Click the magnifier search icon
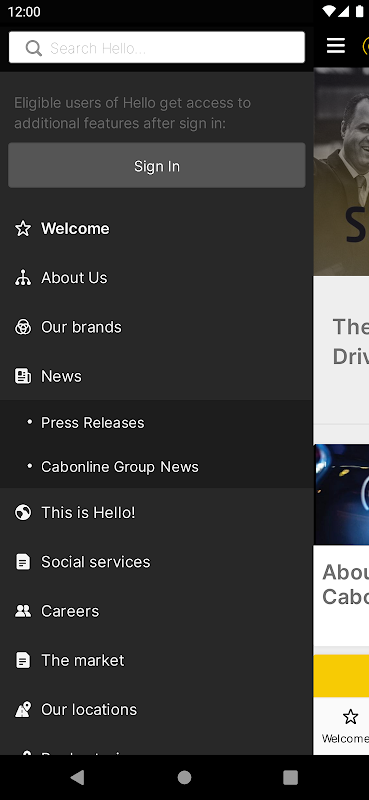The height and width of the screenshot is (800, 369). coord(33,48)
